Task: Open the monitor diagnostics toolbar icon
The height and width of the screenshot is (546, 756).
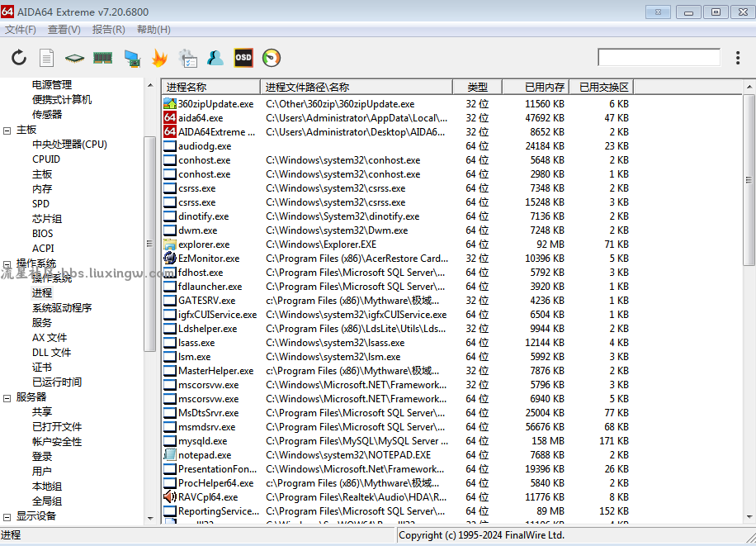Action: (132, 59)
